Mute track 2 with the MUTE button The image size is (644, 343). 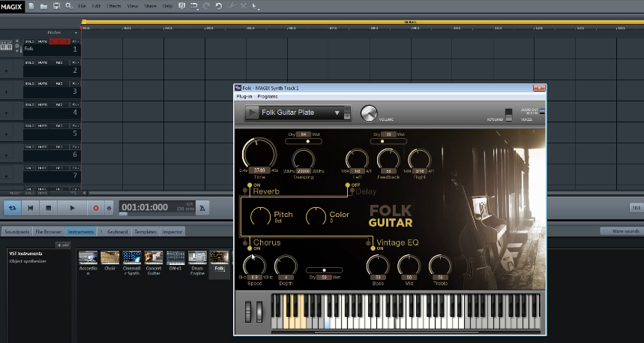point(43,63)
